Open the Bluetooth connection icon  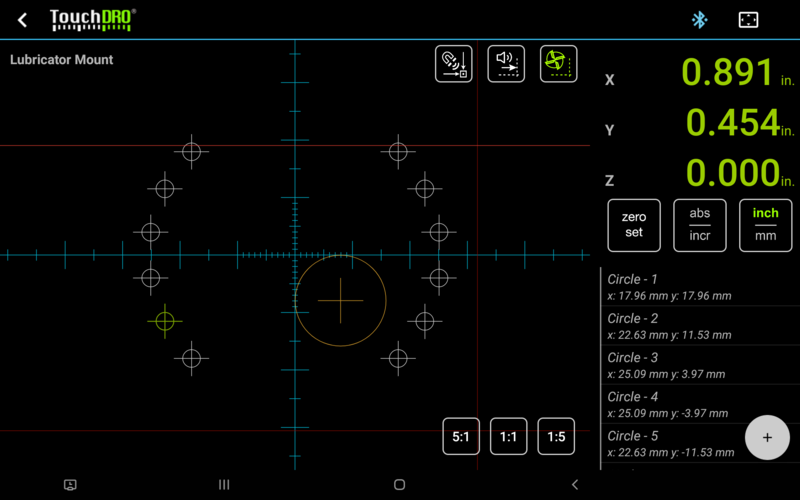pyautogui.click(x=699, y=20)
